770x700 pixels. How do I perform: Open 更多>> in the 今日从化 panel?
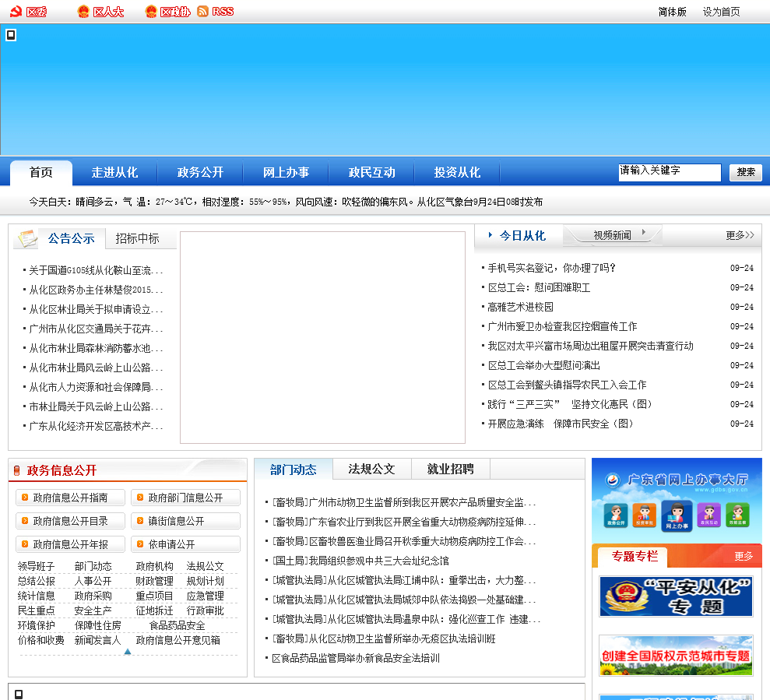740,235
